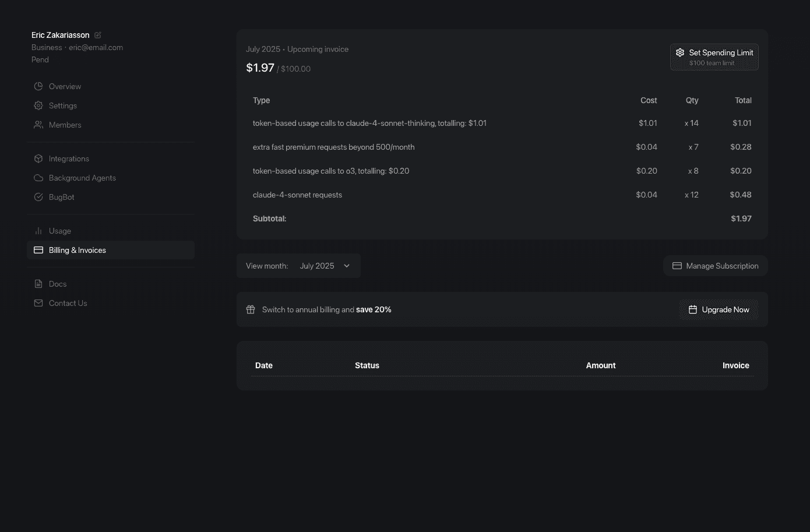Click the bar chart icon beside Usage

click(38, 231)
